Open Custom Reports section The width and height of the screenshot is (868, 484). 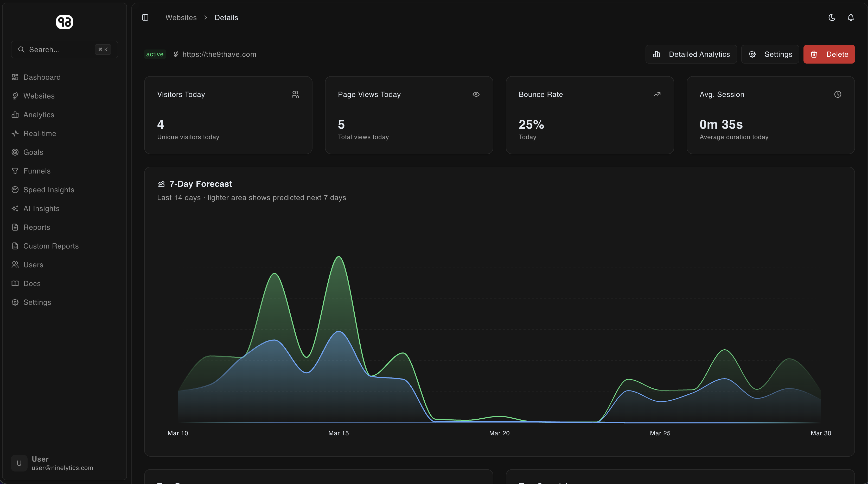[x=51, y=246]
